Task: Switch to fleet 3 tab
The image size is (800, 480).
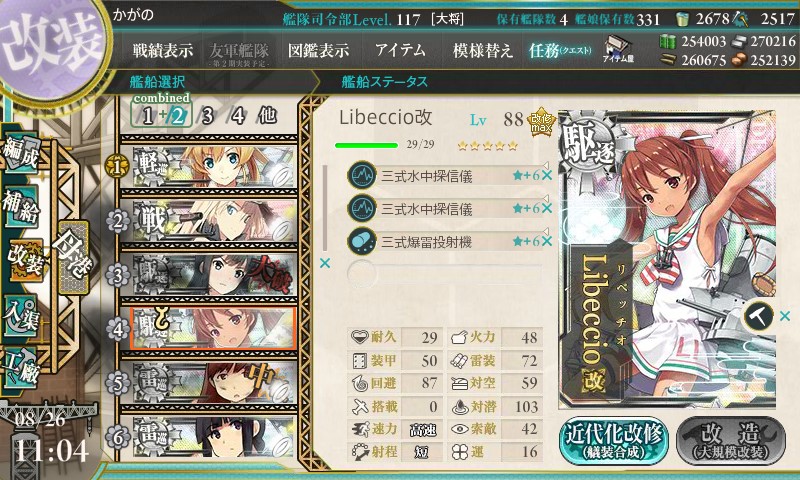Action: click(x=207, y=116)
